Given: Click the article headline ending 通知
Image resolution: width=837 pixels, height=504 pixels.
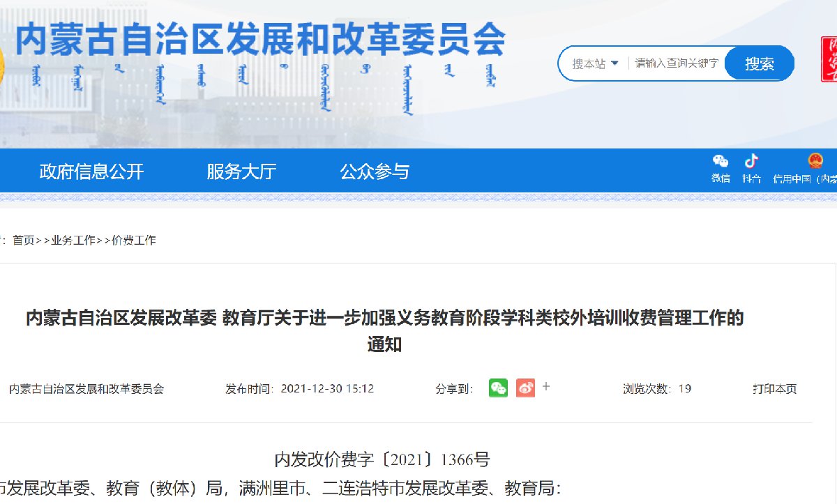Looking at the screenshot, I should pos(385,331).
